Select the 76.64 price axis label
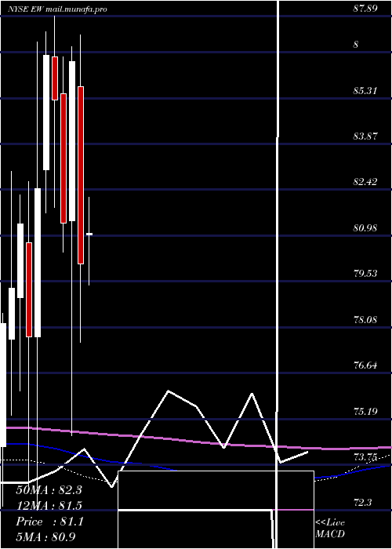Screen dimensions: 392x549 pos(365,365)
